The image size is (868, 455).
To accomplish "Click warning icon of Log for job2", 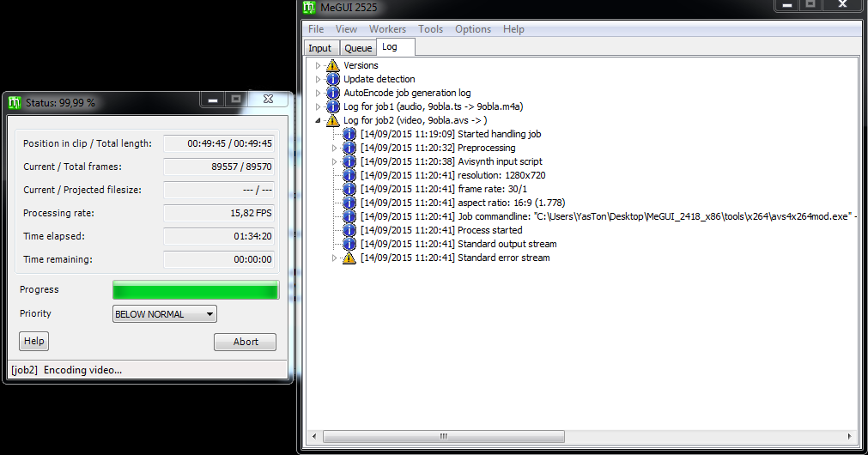I will point(333,120).
